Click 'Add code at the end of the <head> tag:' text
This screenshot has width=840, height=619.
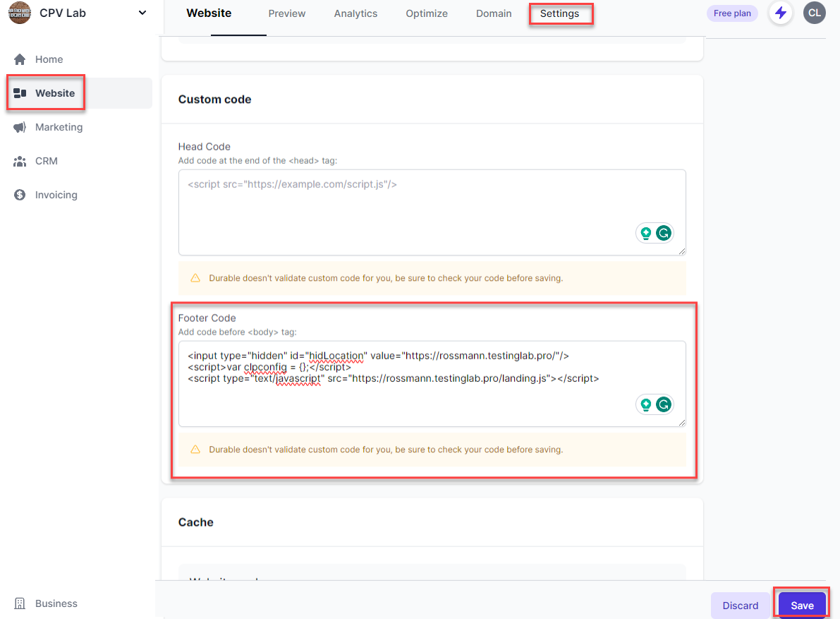click(257, 161)
